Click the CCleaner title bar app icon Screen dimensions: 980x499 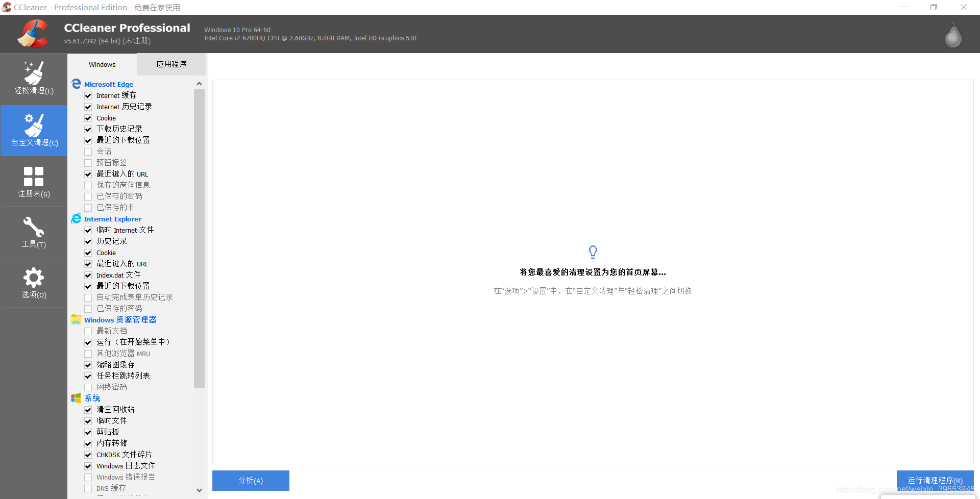pyautogui.click(x=6, y=7)
